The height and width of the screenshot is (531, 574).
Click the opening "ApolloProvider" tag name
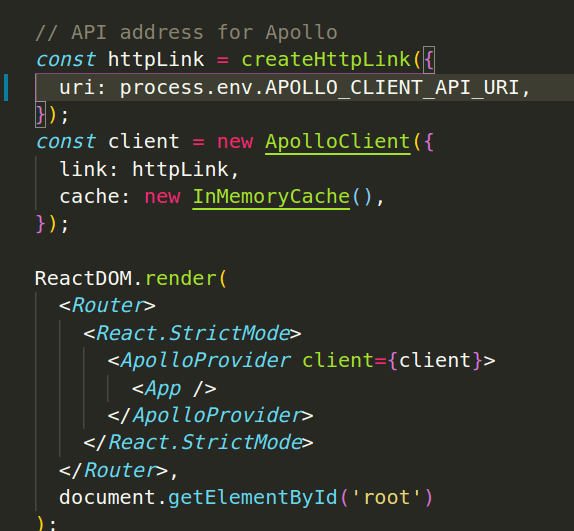coord(206,360)
